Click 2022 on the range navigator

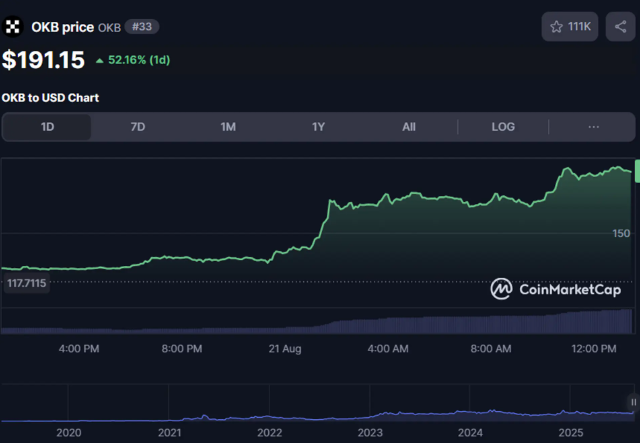tap(269, 433)
